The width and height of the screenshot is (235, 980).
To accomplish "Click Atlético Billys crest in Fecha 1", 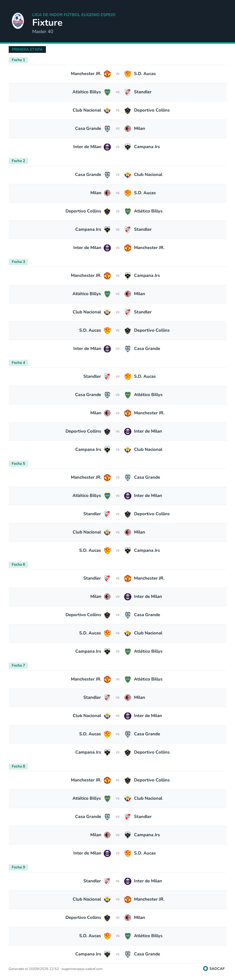I will [107, 92].
